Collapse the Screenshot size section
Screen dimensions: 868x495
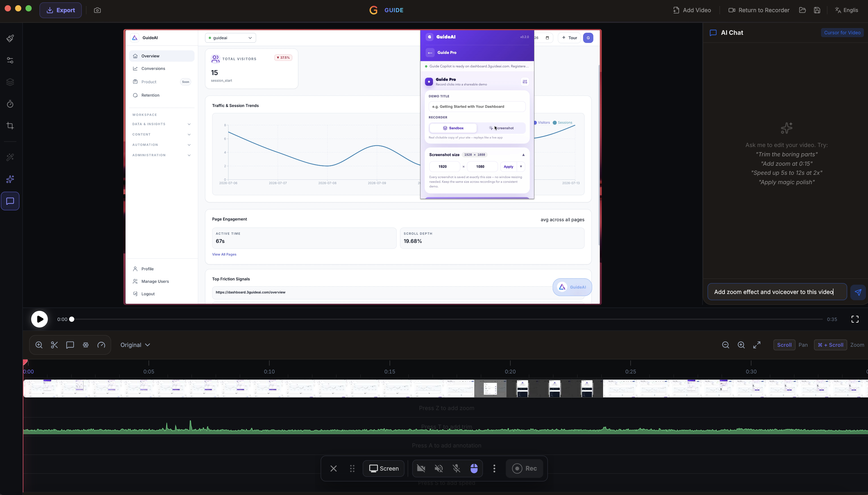point(523,155)
